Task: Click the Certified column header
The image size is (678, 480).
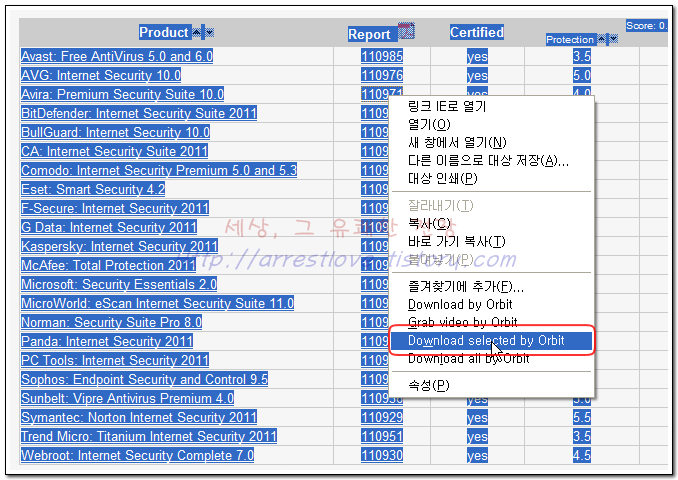Action: point(477,32)
